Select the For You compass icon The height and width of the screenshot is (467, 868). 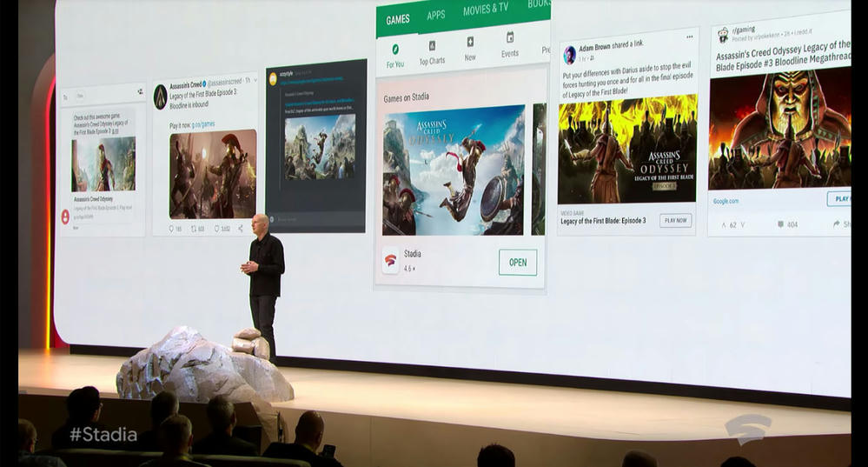[395, 50]
